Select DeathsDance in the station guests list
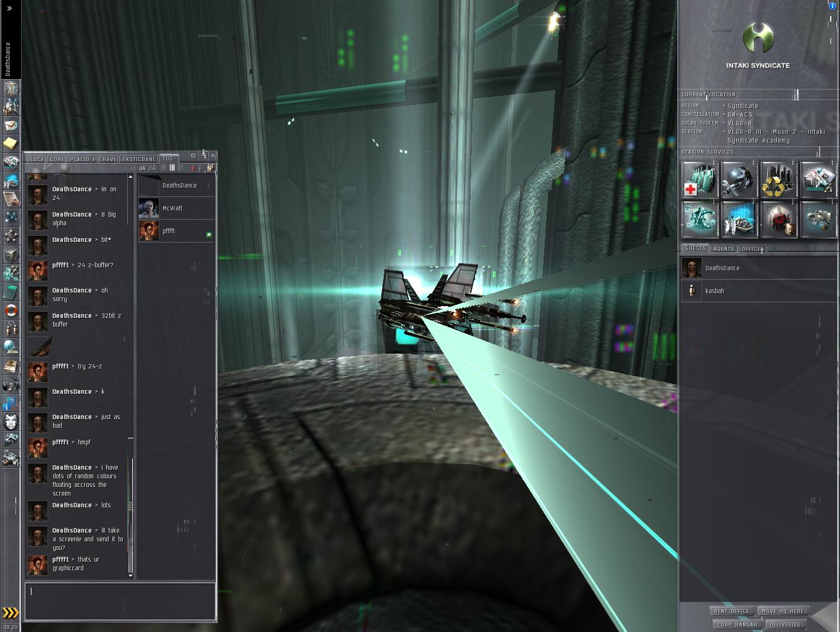Image resolution: width=840 pixels, height=632 pixels. [758, 268]
